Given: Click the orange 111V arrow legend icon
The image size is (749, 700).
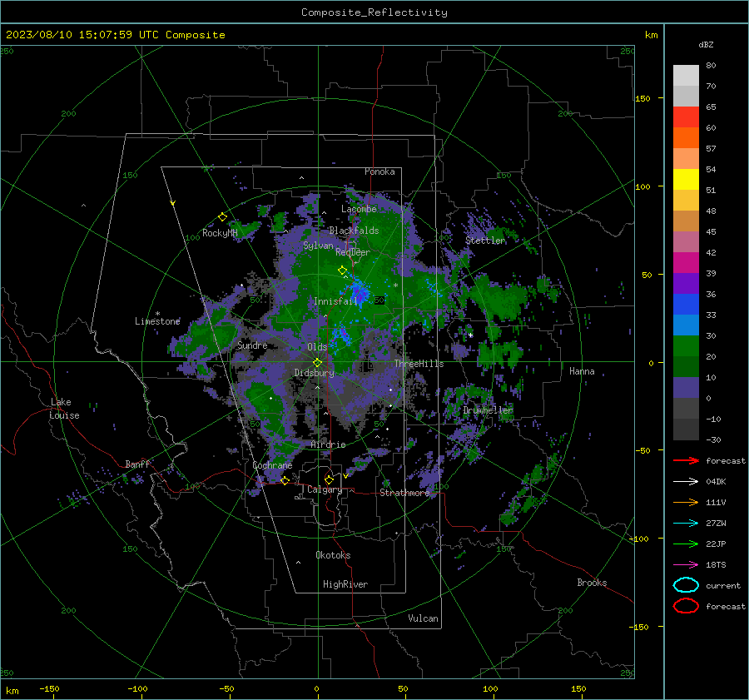Looking at the screenshot, I should tap(686, 502).
